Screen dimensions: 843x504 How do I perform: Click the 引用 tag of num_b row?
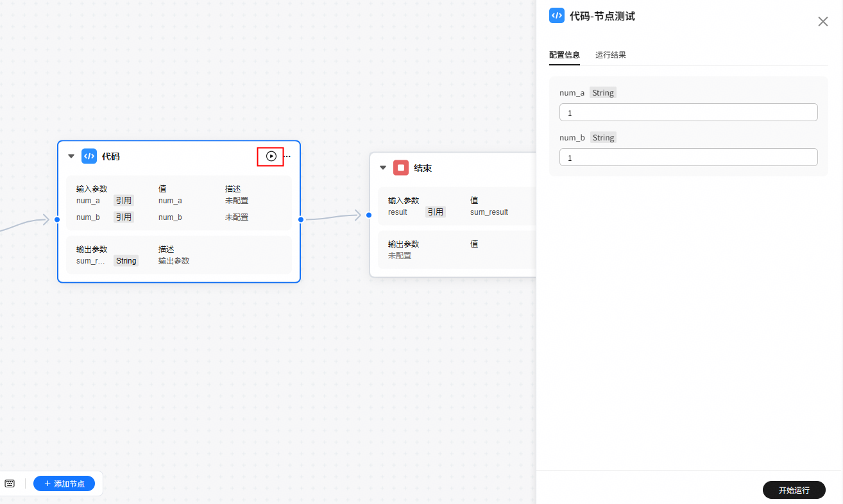point(124,217)
